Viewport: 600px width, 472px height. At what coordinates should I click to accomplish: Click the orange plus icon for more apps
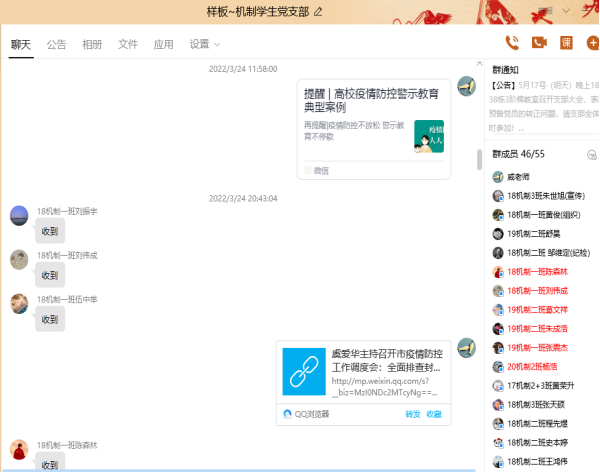pyautogui.click(x=592, y=42)
